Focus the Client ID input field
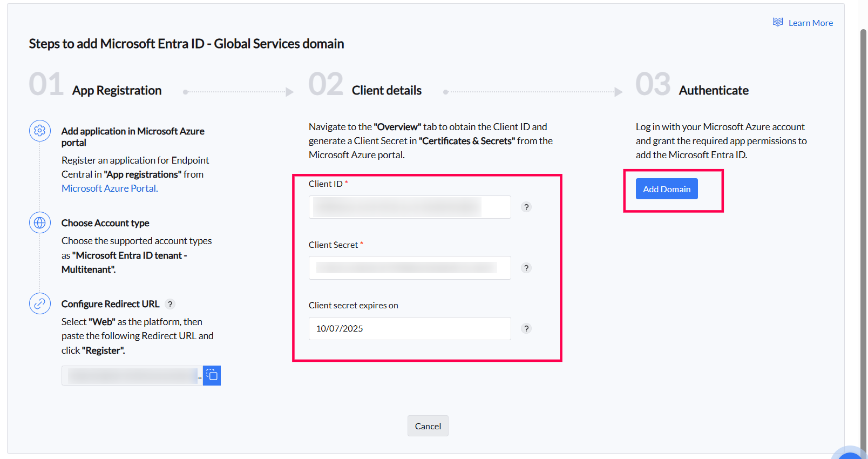 pos(409,207)
